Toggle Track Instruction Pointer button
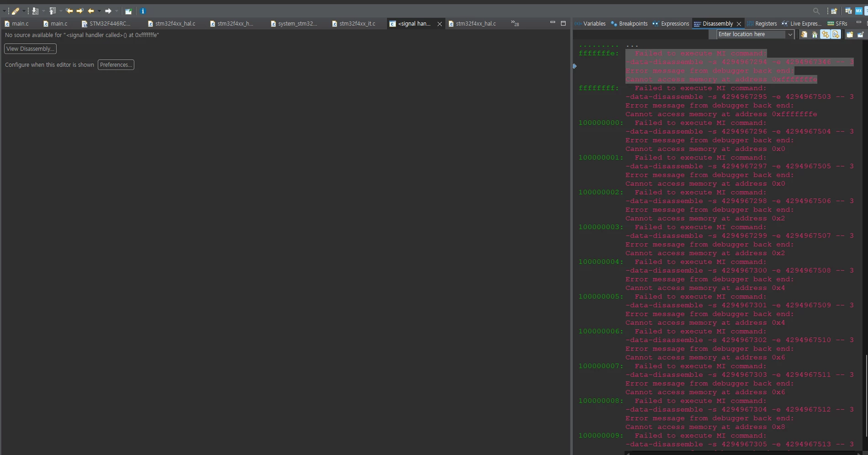This screenshot has height=455, width=868. point(836,35)
